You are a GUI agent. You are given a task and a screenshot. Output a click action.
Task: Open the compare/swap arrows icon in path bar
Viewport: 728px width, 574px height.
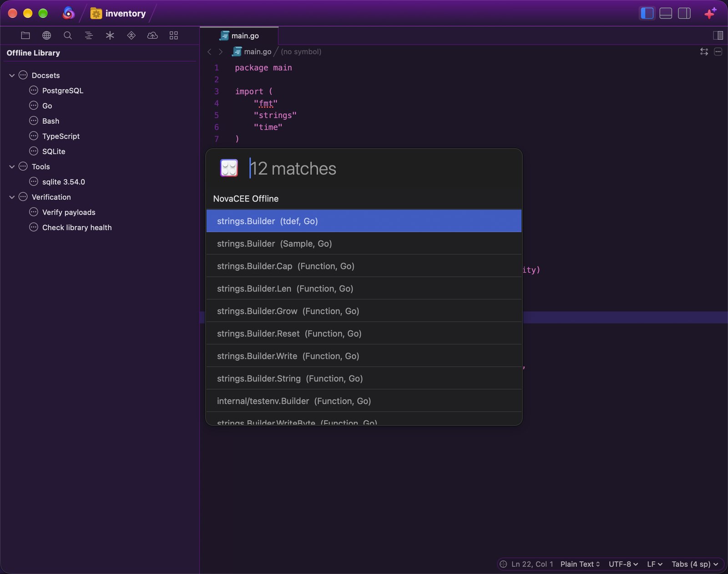click(x=704, y=52)
